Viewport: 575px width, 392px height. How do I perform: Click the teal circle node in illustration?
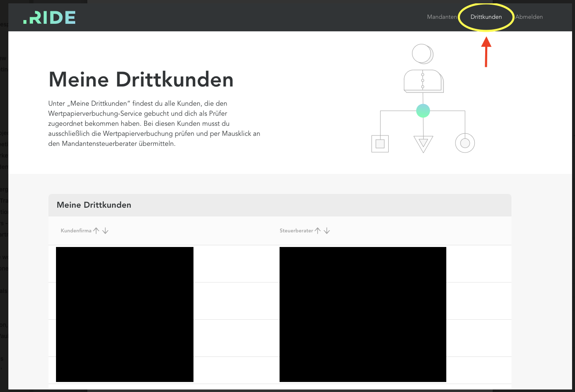tap(423, 111)
